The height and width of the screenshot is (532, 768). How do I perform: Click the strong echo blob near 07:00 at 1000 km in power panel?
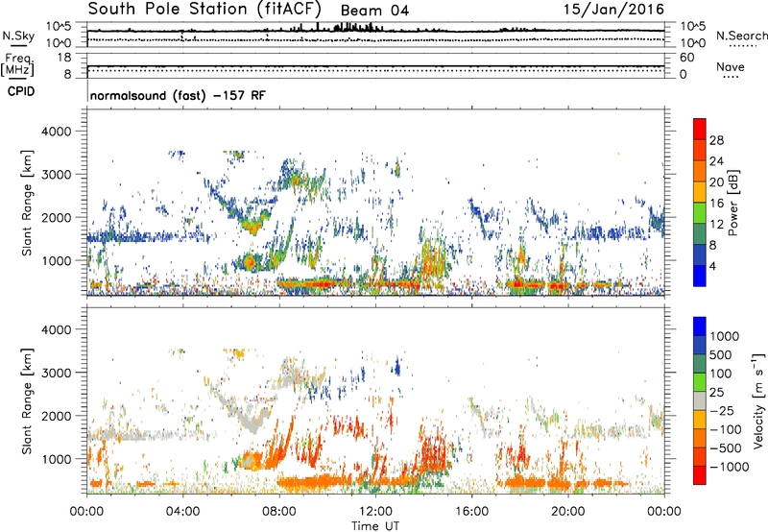click(250, 261)
